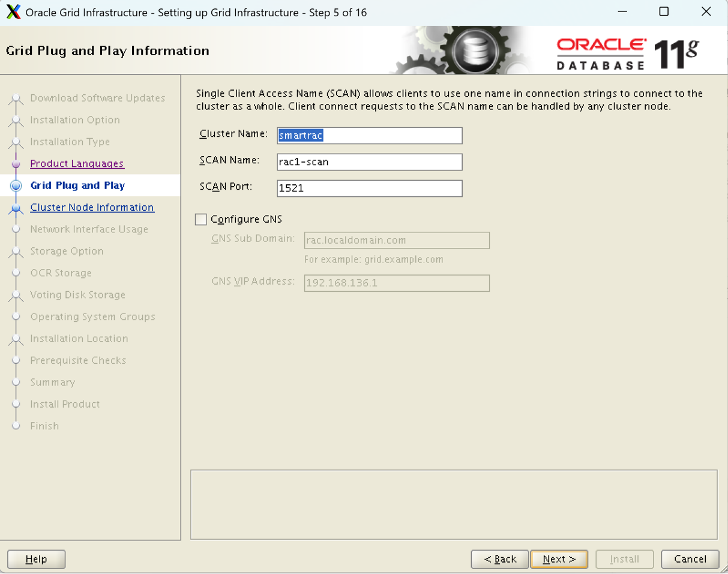This screenshot has height=574, width=728.
Task: Go Back to the previous step
Action: click(x=500, y=559)
